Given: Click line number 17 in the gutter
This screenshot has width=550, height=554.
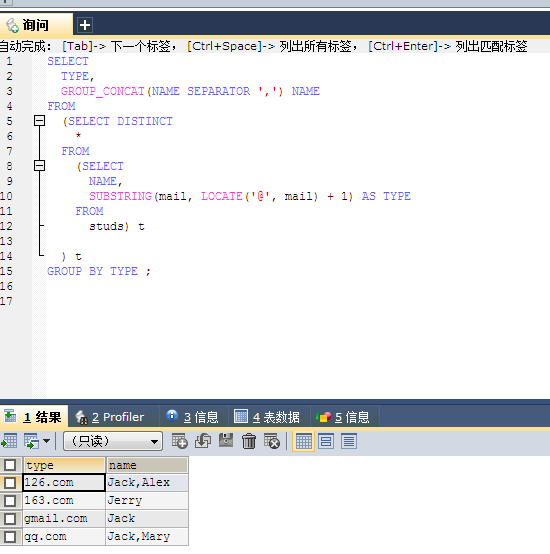Looking at the screenshot, I should (x=6, y=301).
